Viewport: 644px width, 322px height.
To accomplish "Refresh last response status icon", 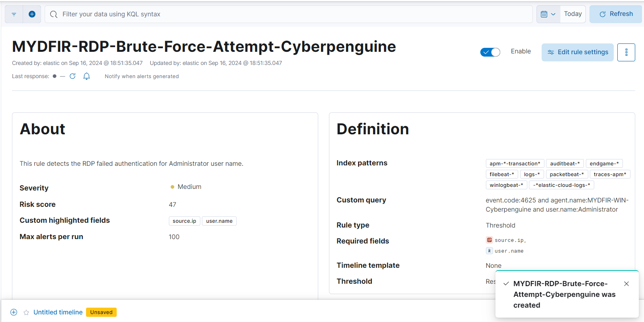I will 72,76.
